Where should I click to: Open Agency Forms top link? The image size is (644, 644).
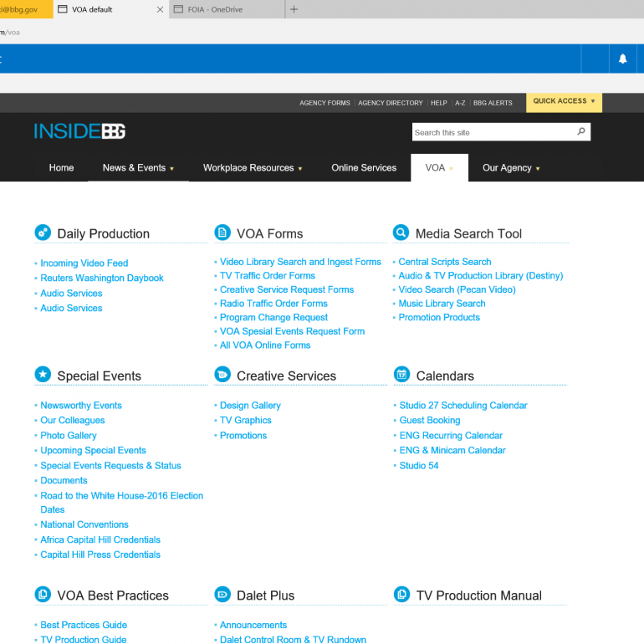[325, 103]
